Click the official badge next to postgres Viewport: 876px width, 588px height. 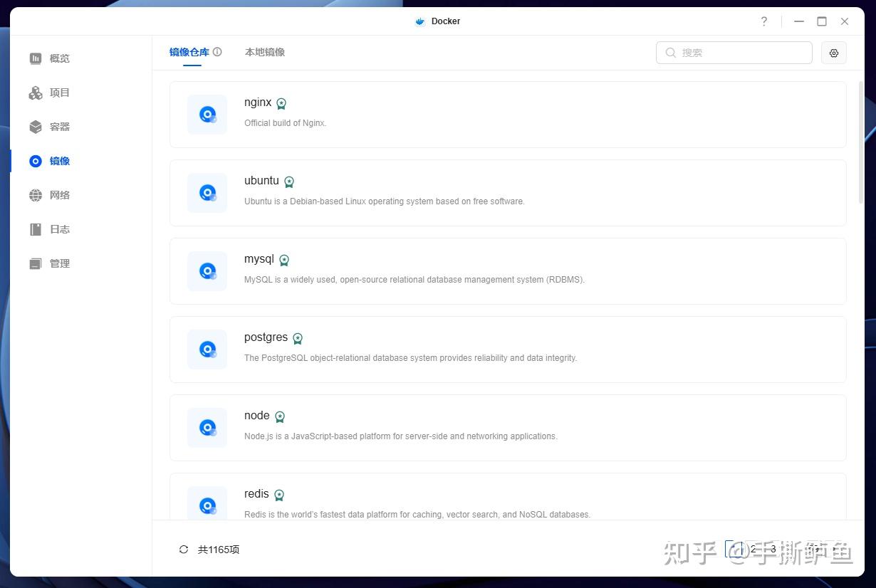[x=298, y=339]
